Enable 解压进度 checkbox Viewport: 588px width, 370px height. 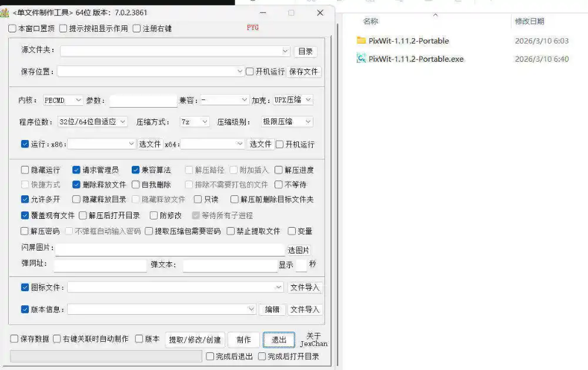(x=278, y=170)
